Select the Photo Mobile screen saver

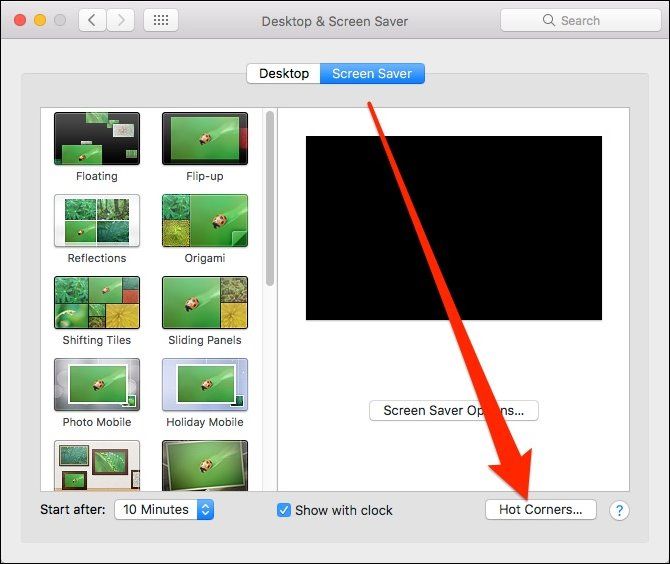pyautogui.click(x=97, y=385)
